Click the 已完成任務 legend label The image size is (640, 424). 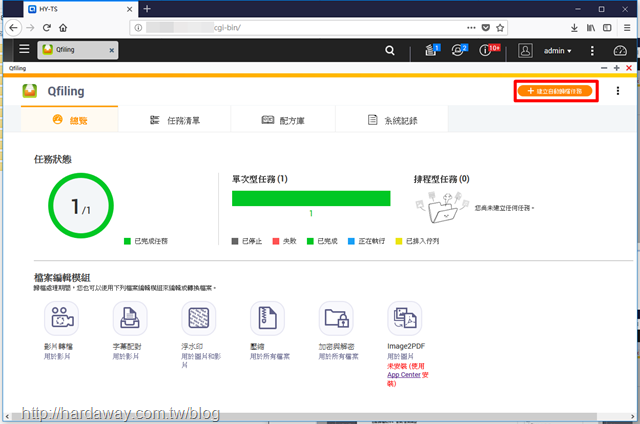[151, 241]
